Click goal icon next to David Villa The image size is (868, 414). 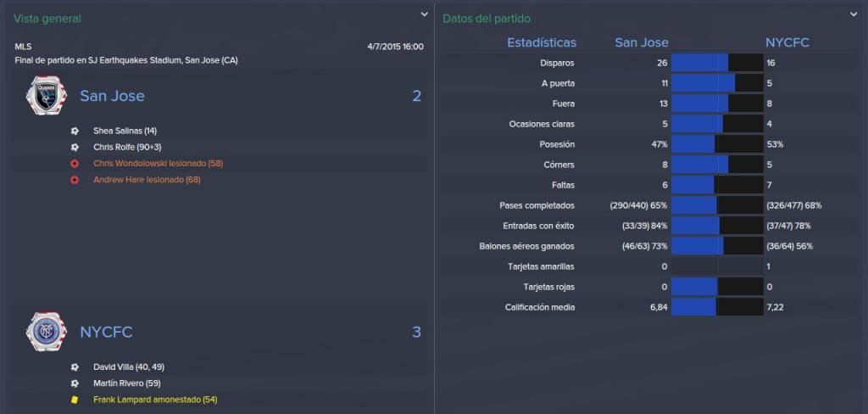pos(75,366)
